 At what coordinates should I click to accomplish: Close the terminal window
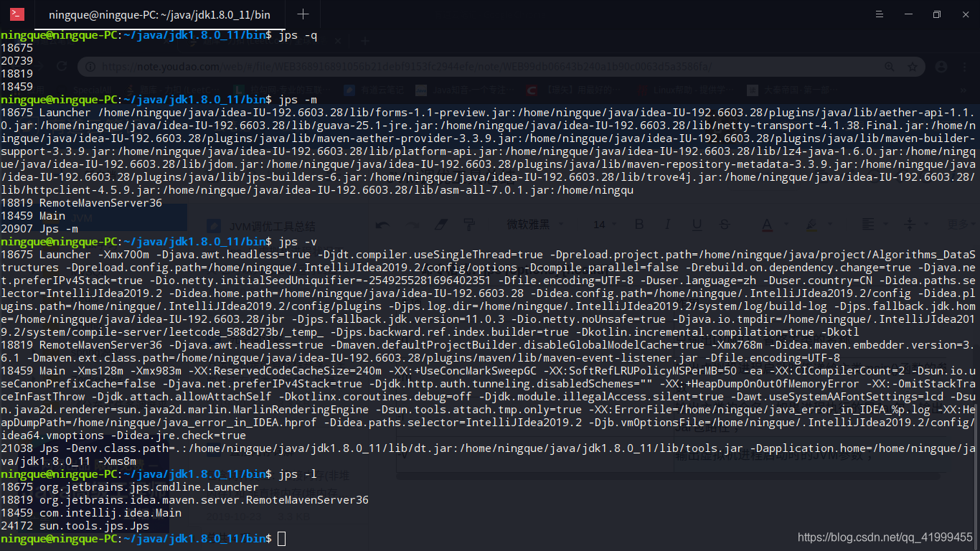tap(964, 14)
